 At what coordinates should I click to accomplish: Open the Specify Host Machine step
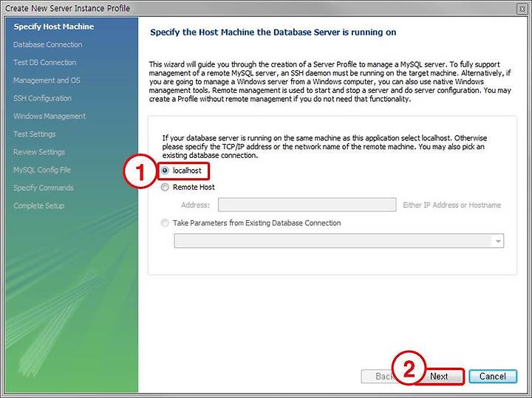coord(54,27)
